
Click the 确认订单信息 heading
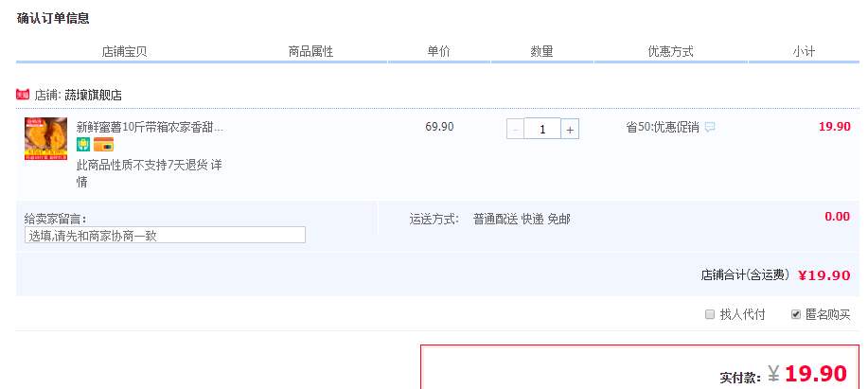pyautogui.click(x=53, y=18)
